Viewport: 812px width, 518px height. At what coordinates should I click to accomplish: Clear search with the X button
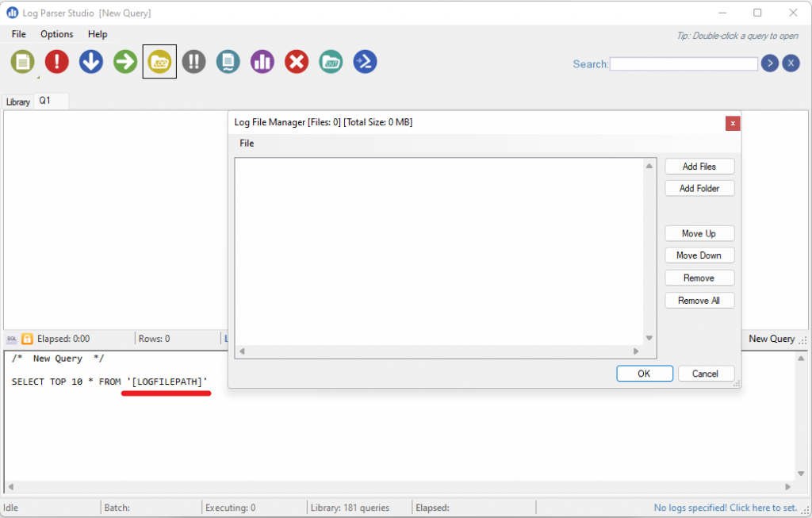pos(791,63)
